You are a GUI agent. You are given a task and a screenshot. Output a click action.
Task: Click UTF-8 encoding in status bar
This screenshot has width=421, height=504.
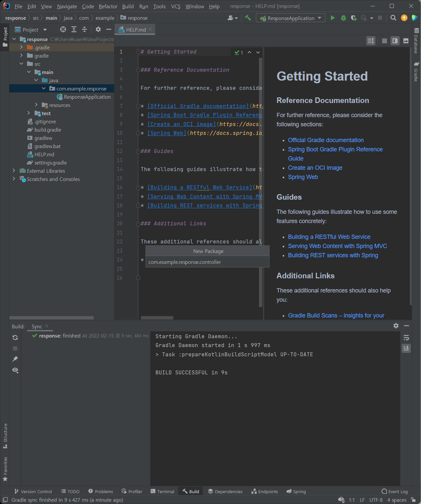pyautogui.click(x=376, y=500)
